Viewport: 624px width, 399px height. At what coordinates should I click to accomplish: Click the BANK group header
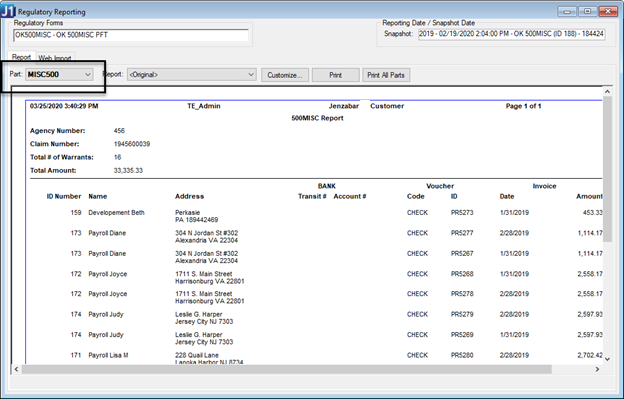326,186
